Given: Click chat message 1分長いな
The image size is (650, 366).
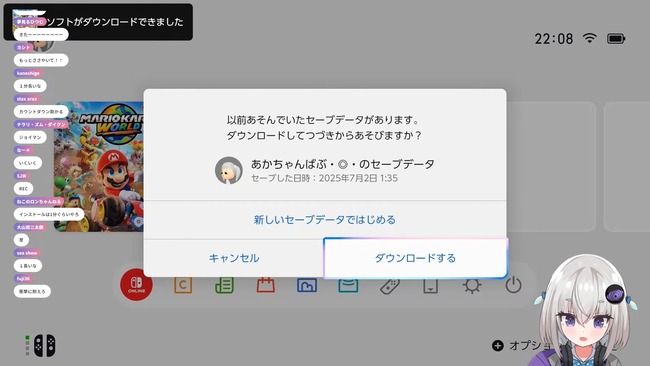Looking at the screenshot, I should click(30, 86).
